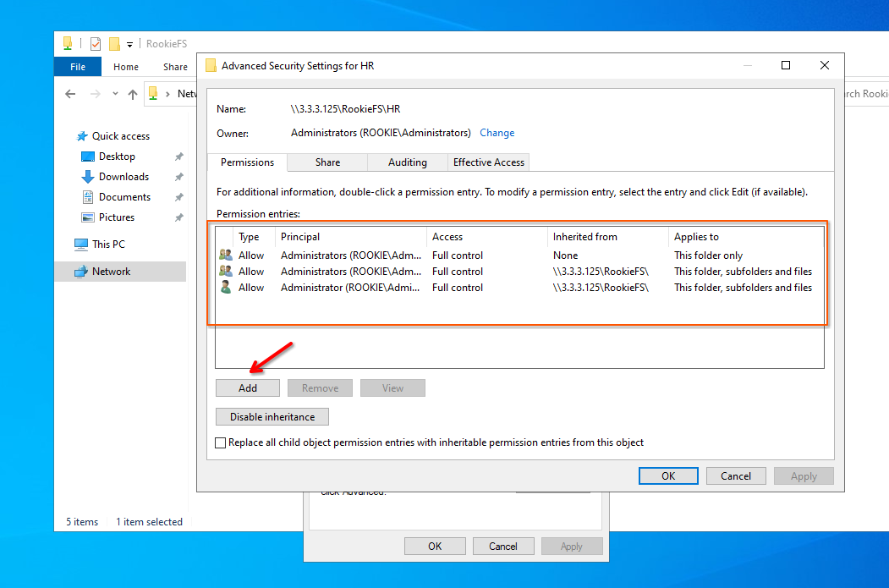Expand the recent locations dropdown arrow
Image resolution: width=889 pixels, height=588 pixels.
[115, 95]
